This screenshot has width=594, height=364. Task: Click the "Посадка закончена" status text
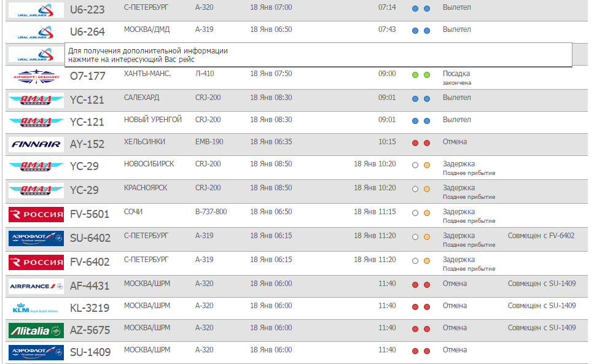(457, 77)
